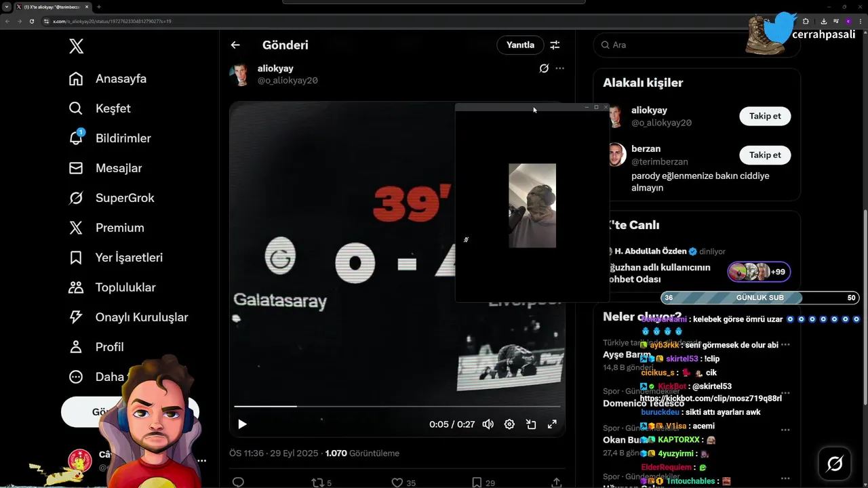
Task: Open browser three-dot menu
Action: tap(860, 21)
